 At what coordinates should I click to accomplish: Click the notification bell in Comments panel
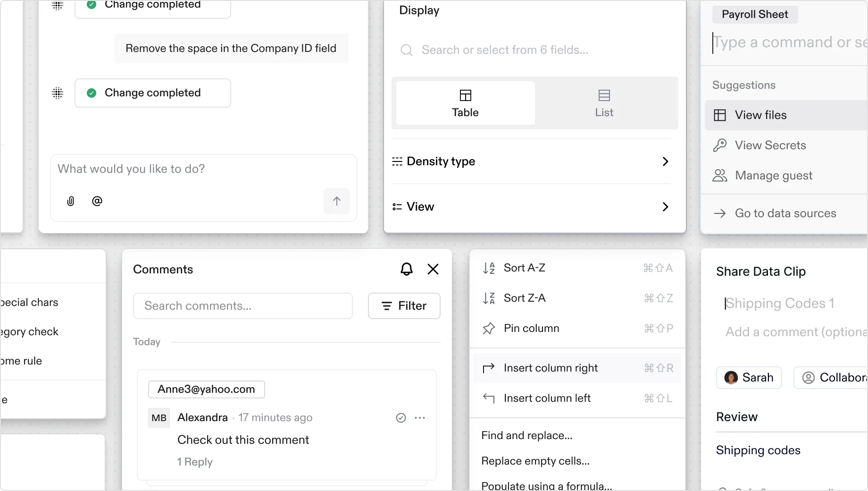click(x=406, y=269)
